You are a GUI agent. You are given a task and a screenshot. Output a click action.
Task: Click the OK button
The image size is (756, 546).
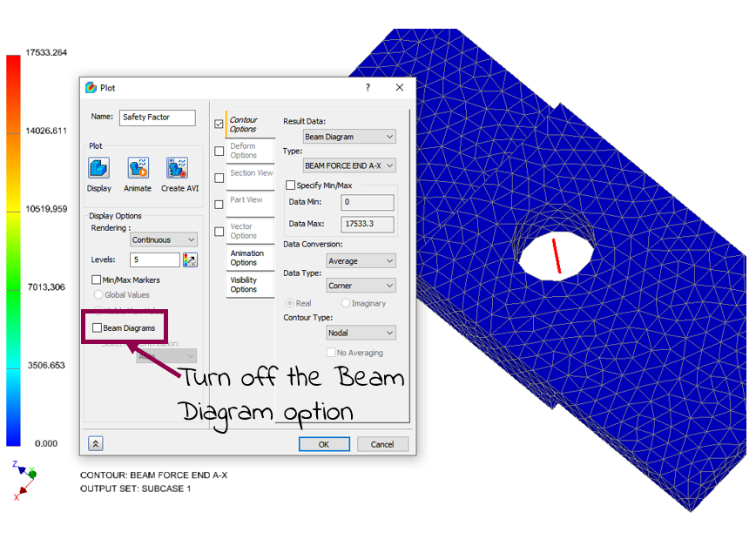pyautogui.click(x=323, y=444)
